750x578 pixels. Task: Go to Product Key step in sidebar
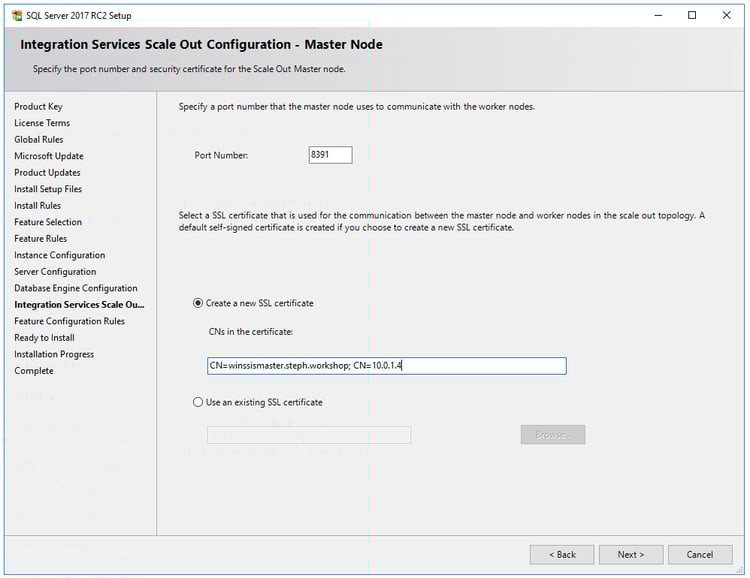point(38,106)
